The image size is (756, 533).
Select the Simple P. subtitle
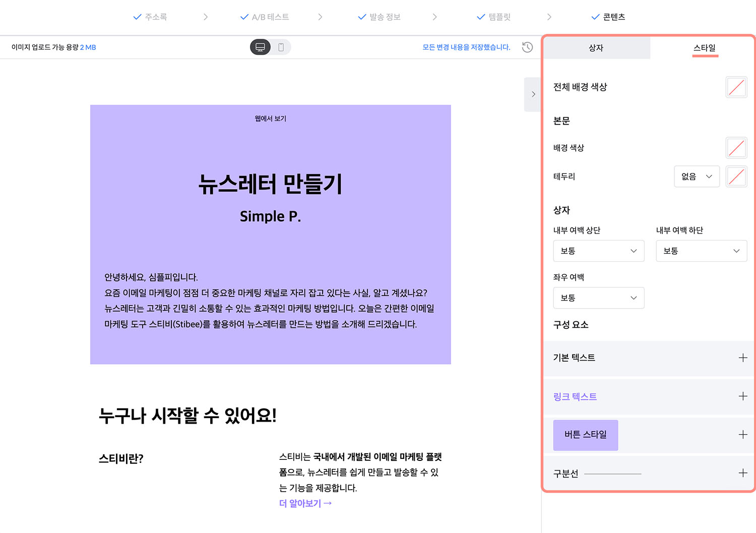click(x=271, y=216)
